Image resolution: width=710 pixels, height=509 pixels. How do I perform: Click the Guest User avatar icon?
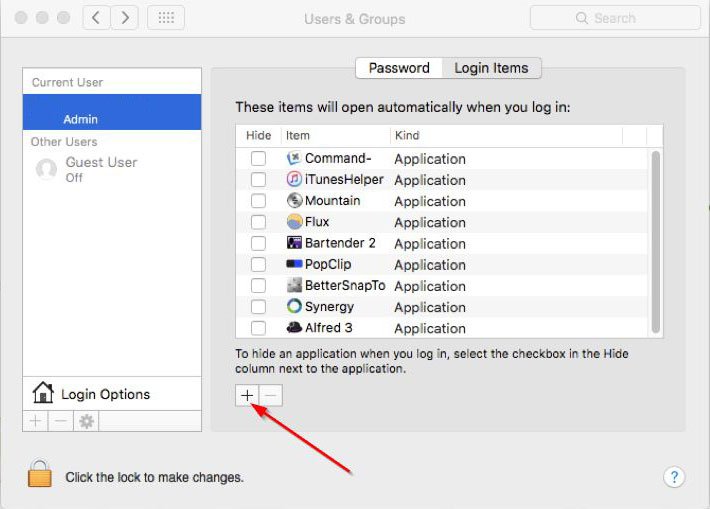46,169
